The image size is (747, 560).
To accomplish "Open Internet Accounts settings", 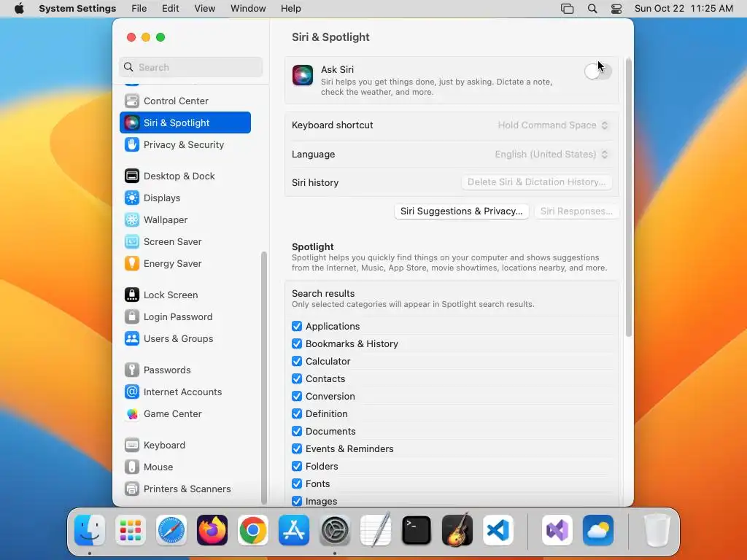I will (x=185, y=392).
